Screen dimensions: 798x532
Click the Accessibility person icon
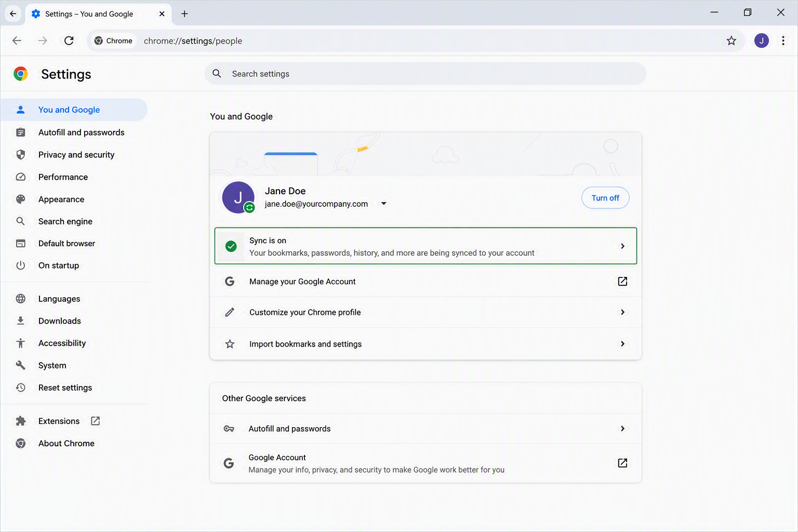point(21,343)
